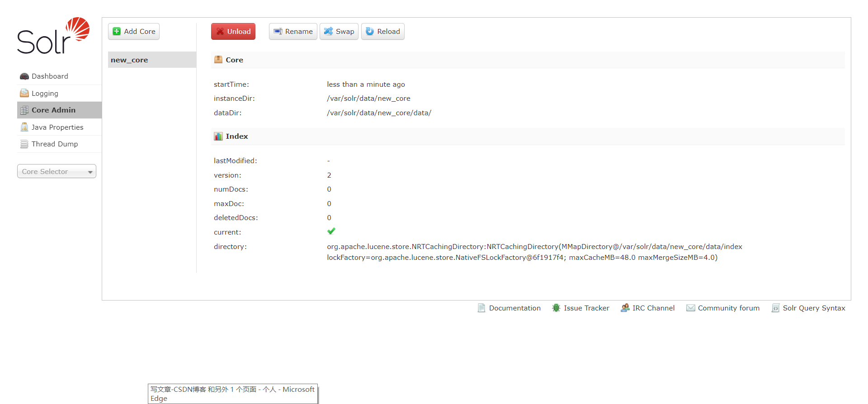This screenshot has width=868, height=404.
Task: Click the Add Core button label
Action: [x=140, y=31]
